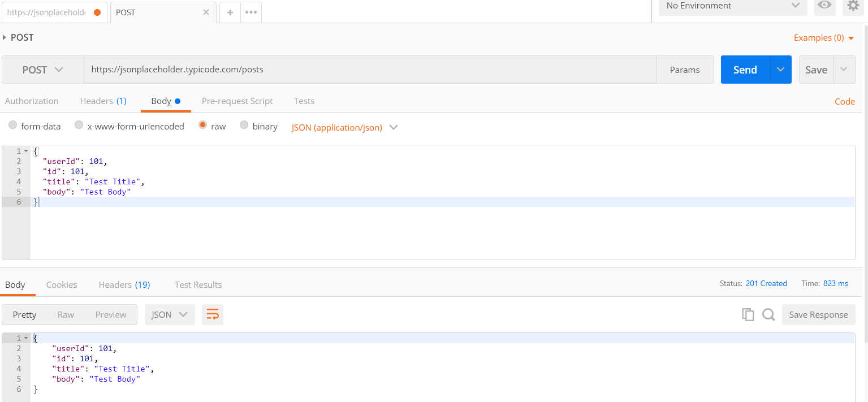Screen dimensions: 868x402
Task: Open the Code snippet generator link
Action: [x=844, y=101]
